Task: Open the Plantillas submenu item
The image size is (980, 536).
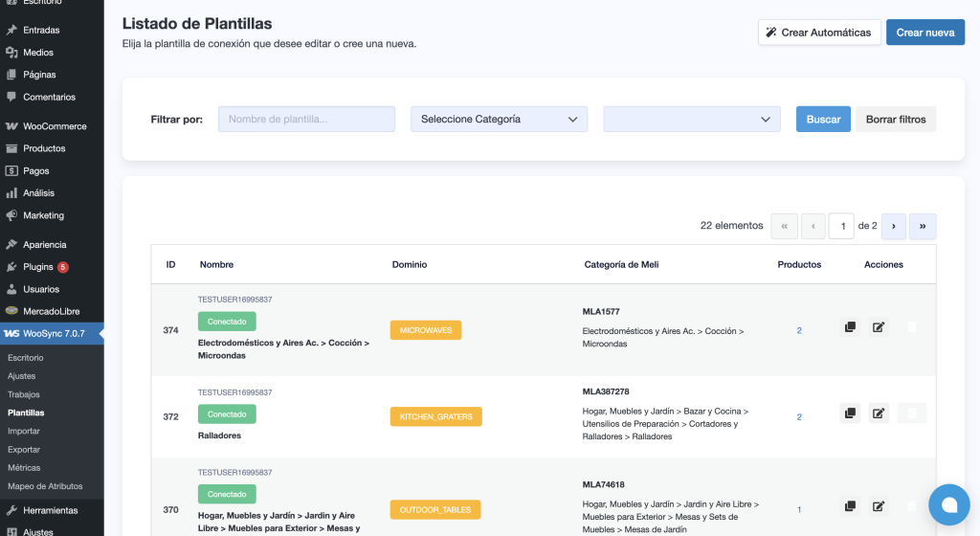Action: pos(26,413)
